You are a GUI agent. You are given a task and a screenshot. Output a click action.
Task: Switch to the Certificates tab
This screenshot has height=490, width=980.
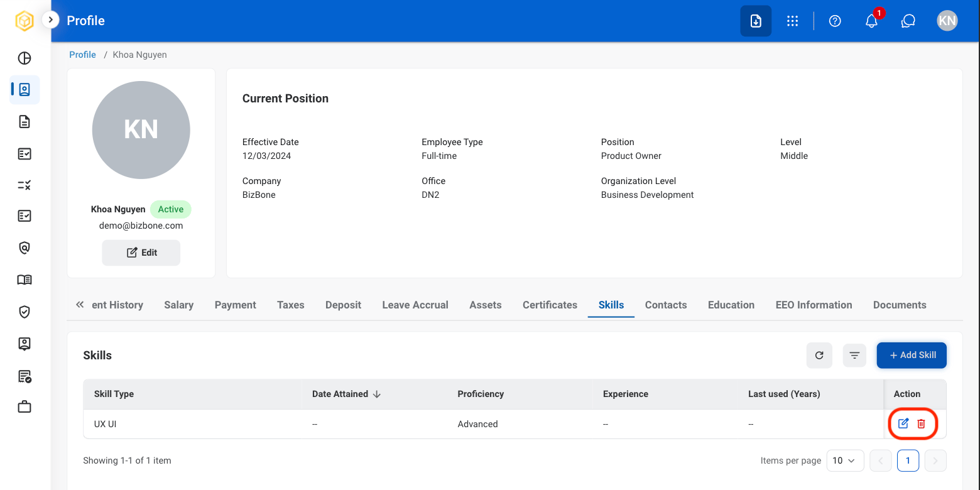click(x=550, y=305)
